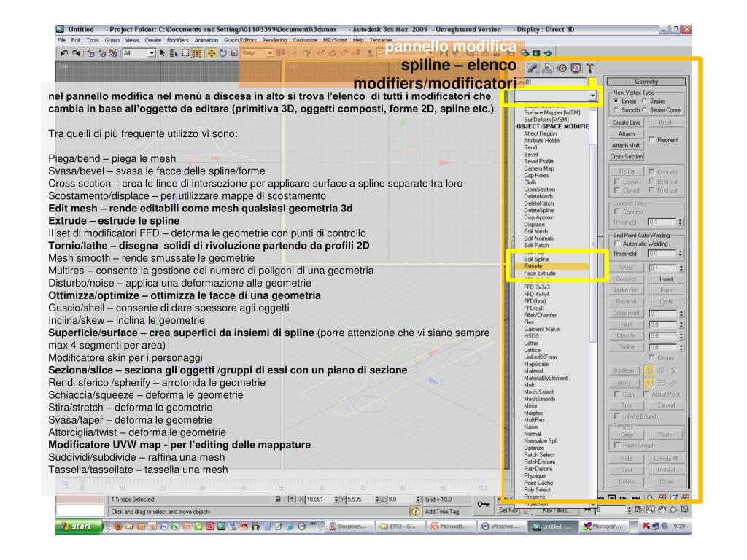Screen dimensions: 747x560
Task: Click the Absolute/Offset transform mode icon
Action: [292, 499]
